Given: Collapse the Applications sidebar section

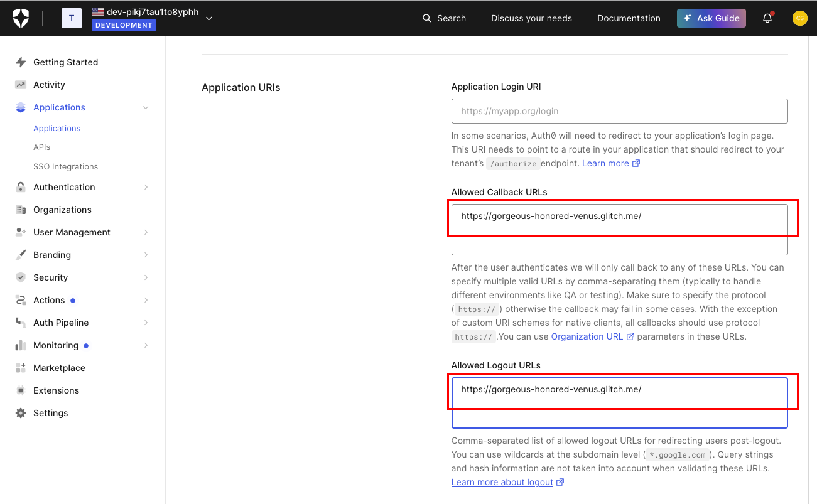Looking at the screenshot, I should click(x=146, y=107).
